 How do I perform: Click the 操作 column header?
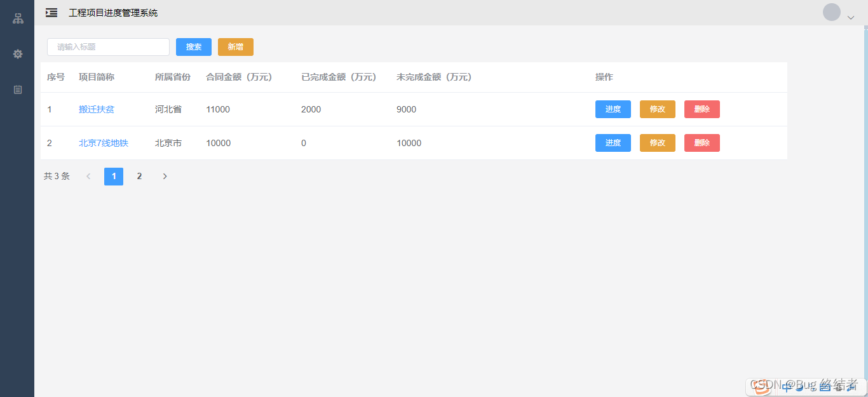(604, 77)
